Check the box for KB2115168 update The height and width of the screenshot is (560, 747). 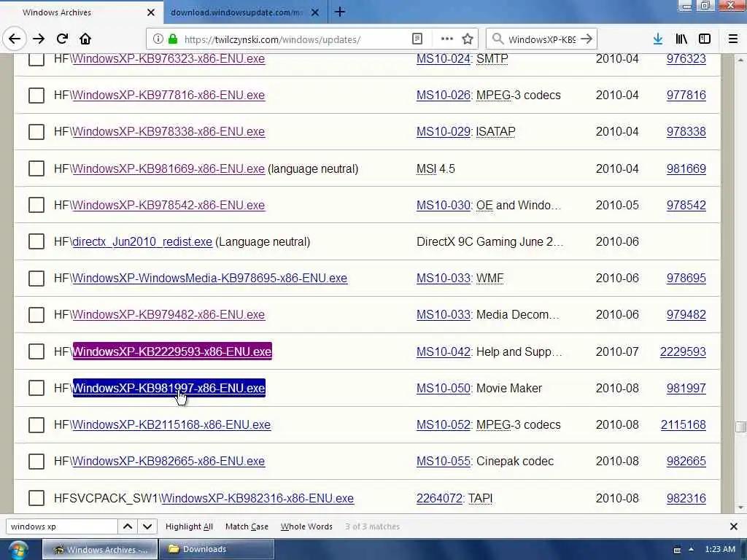(36, 425)
